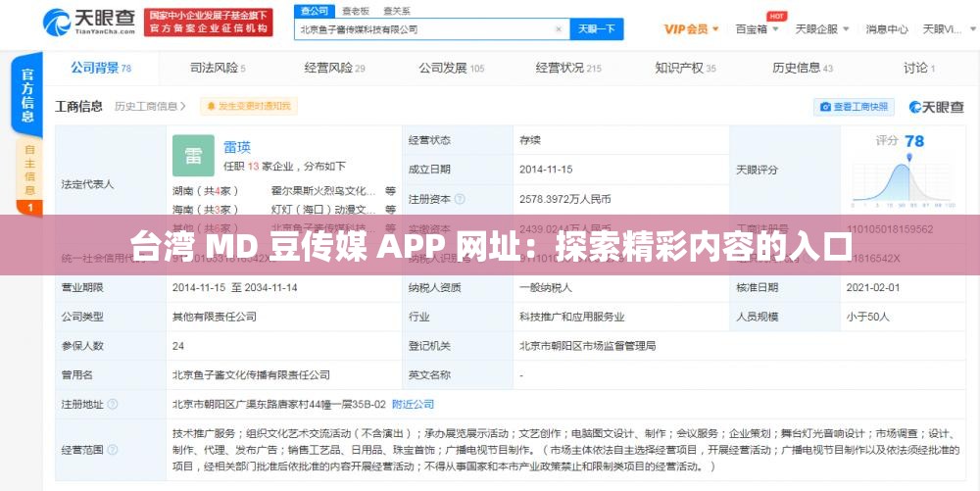
Task: Click the 经营范围 description text
Action: coord(565,450)
